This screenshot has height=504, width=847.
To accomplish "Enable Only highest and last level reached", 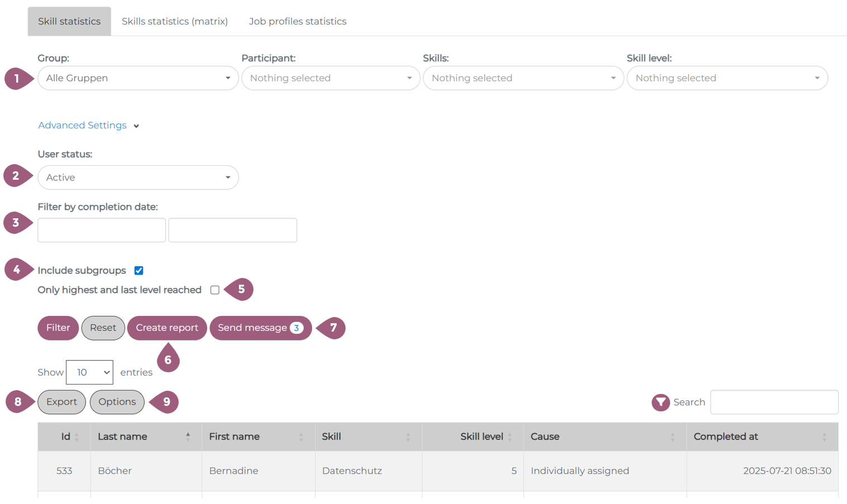I will (x=215, y=290).
